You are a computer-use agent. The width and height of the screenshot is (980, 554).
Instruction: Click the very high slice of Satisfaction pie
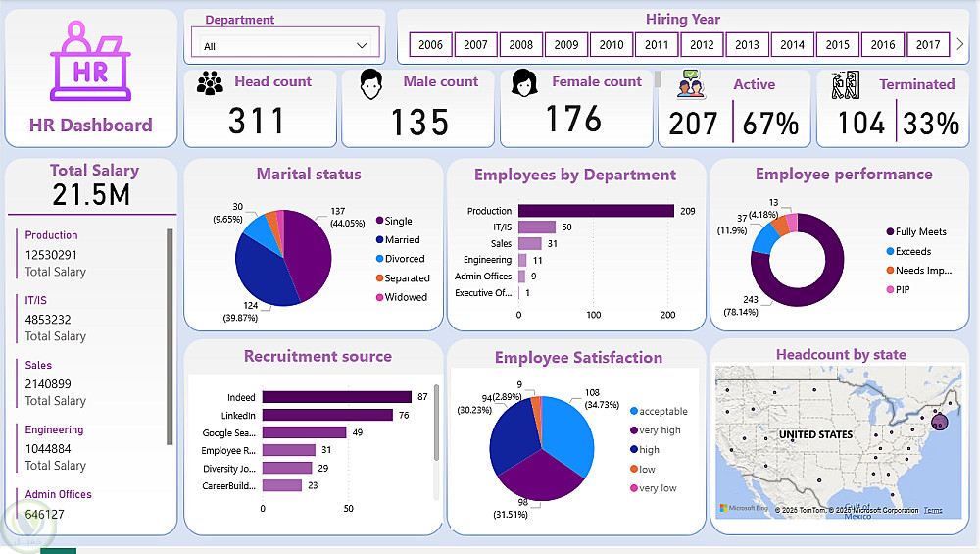coord(541,478)
